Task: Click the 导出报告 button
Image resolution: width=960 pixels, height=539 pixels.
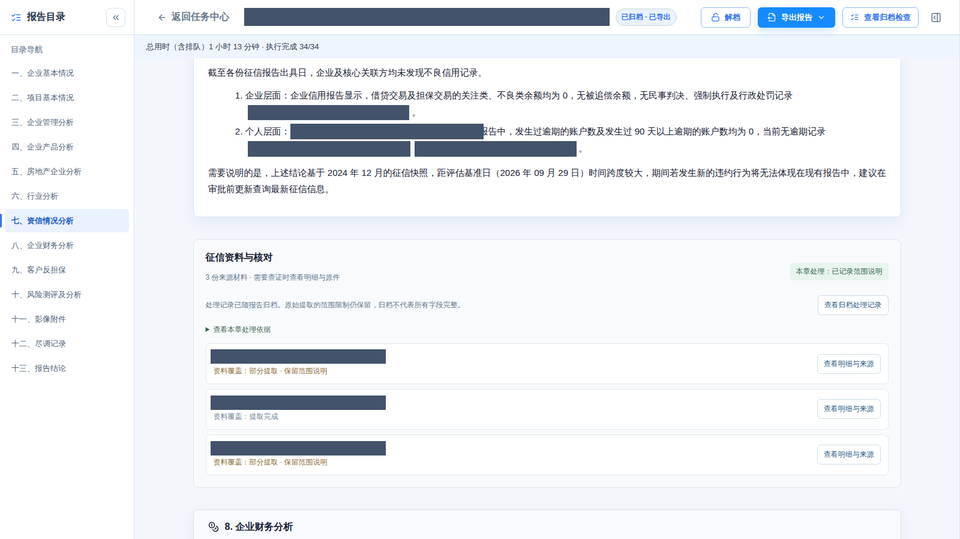Action: coord(796,17)
